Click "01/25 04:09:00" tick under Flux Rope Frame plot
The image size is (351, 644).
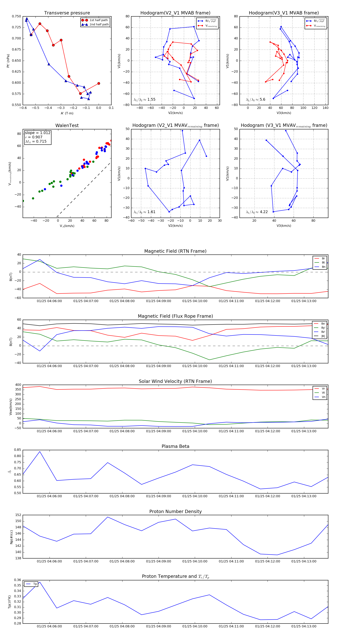[159, 366]
